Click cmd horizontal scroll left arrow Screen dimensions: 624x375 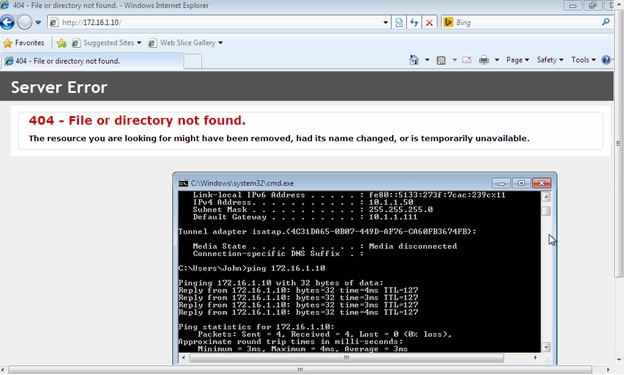(183, 357)
